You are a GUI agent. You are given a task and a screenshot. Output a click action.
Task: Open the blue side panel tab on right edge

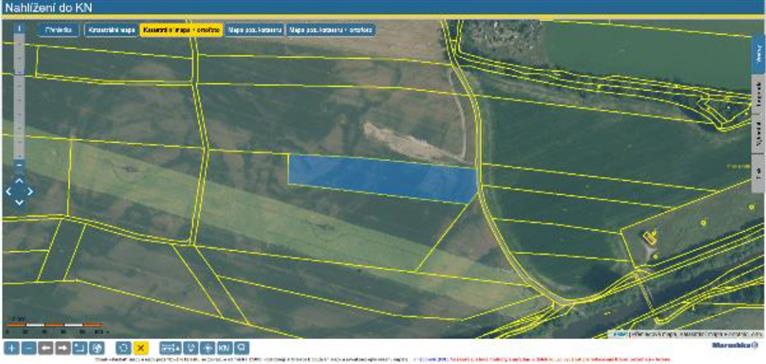click(758, 54)
